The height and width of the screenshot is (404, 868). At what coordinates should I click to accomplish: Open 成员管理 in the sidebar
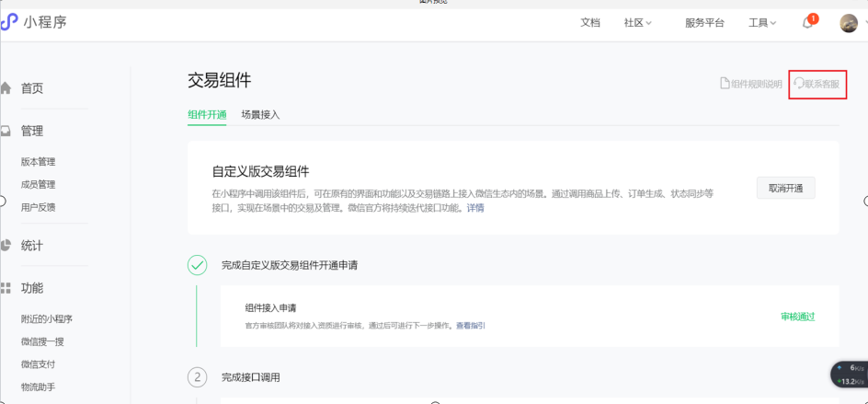pyautogui.click(x=39, y=185)
